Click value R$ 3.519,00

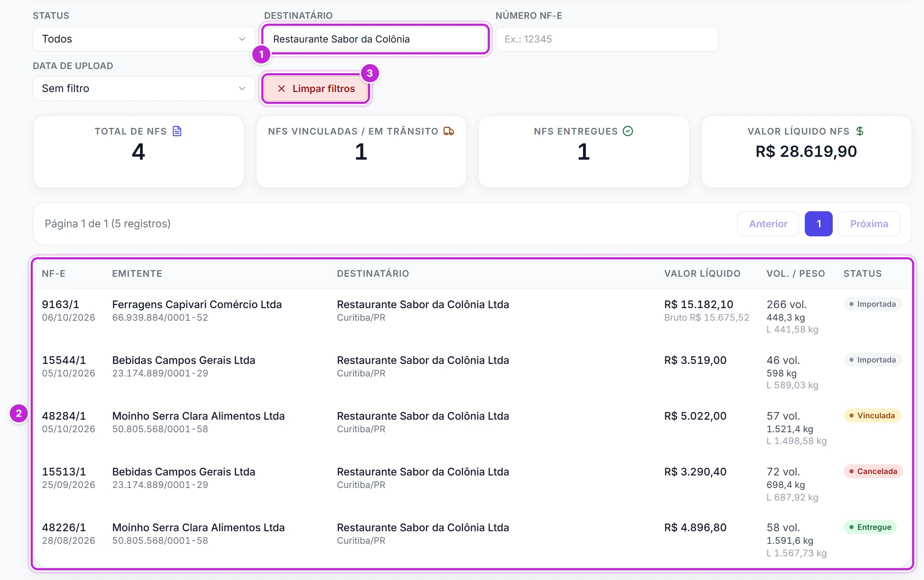tap(695, 360)
